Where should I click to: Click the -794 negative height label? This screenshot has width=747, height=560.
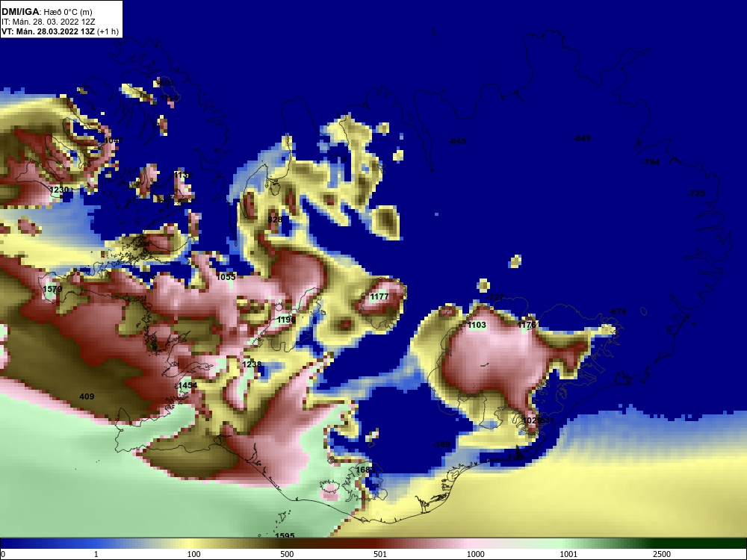(651, 162)
